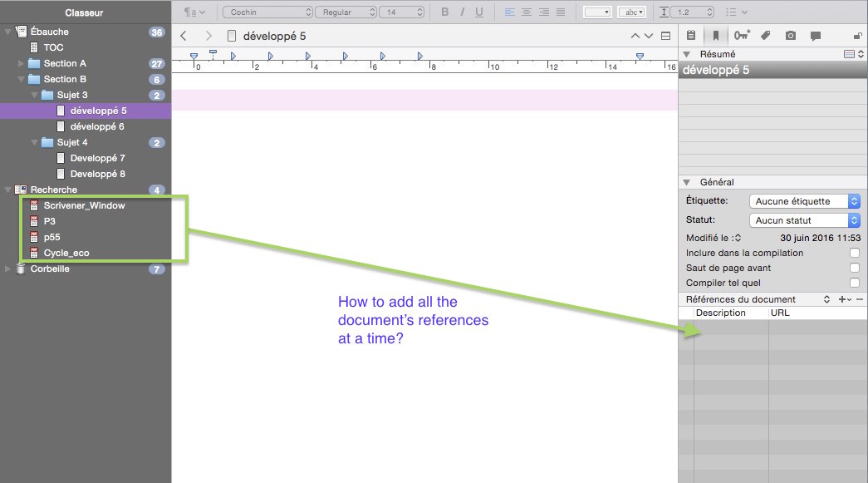Show the Snapshots camera icon pane
This screenshot has width=868, height=483.
pos(791,36)
